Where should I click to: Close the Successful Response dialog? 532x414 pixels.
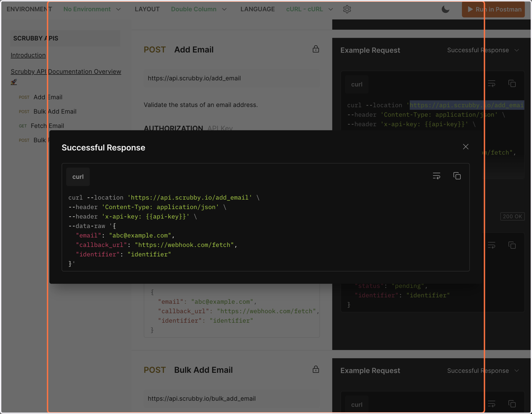(465, 147)
